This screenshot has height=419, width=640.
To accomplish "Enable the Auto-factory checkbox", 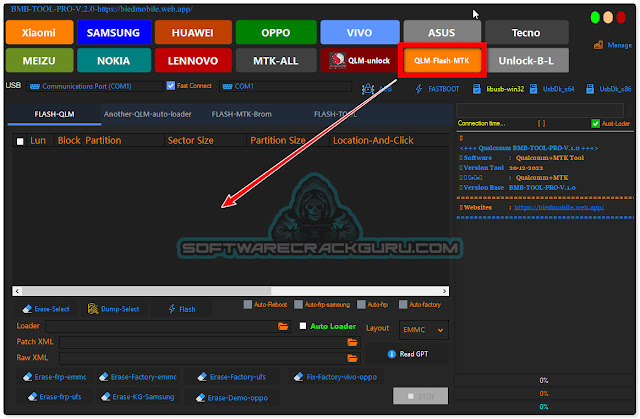I will click(403, 304).
